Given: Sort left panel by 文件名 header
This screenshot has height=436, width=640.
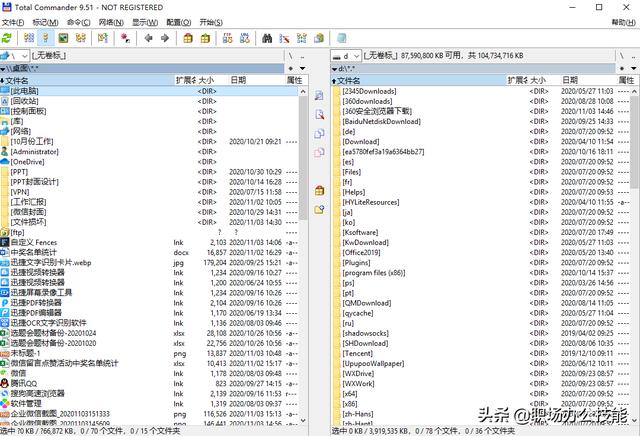Looking at the screenshot, I should [87, 80].
